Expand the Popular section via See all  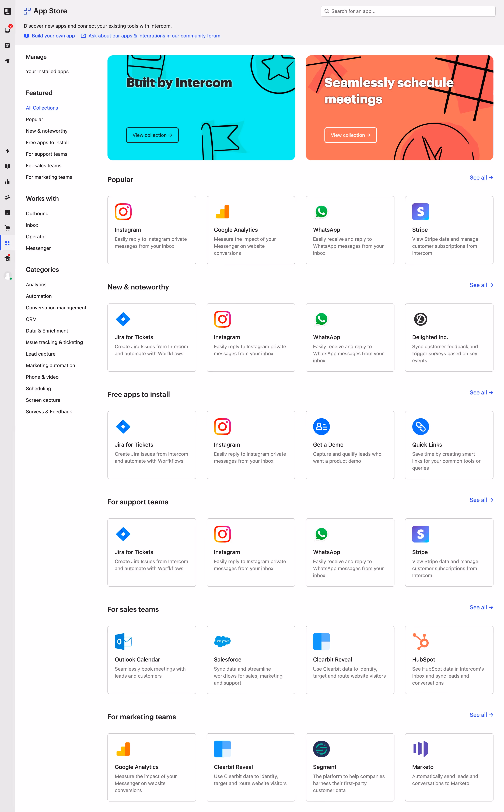[x=481, y=178]
